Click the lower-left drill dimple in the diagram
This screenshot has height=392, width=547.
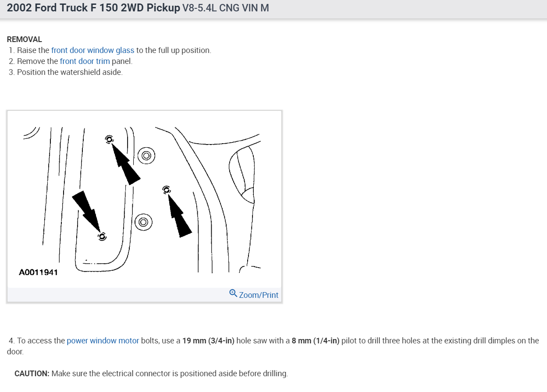tap(102, 237)
